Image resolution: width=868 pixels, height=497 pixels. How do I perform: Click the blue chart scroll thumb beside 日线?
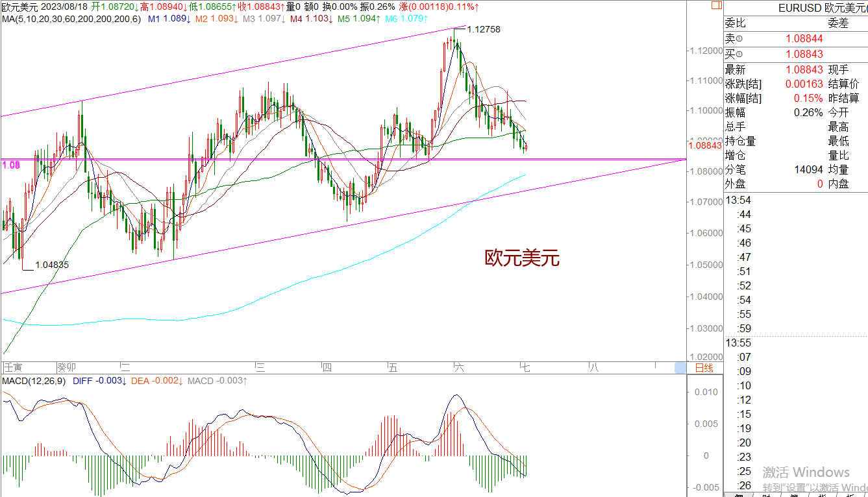pos(680,368)
